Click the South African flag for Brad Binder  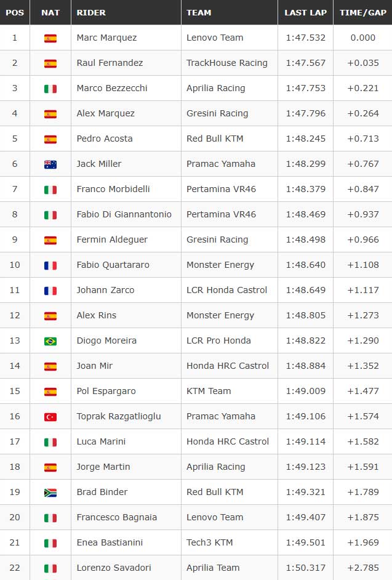tap(50, 493)
